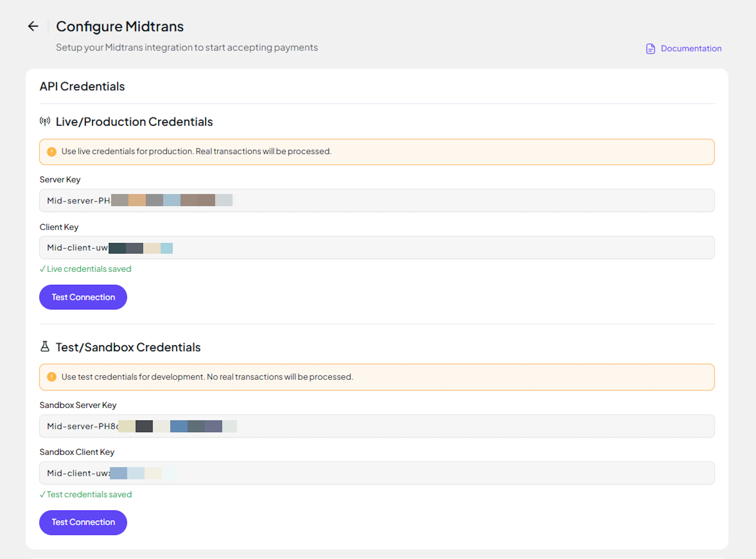Click the back arrow icon
756x559 pixels.
pos(33,26)
